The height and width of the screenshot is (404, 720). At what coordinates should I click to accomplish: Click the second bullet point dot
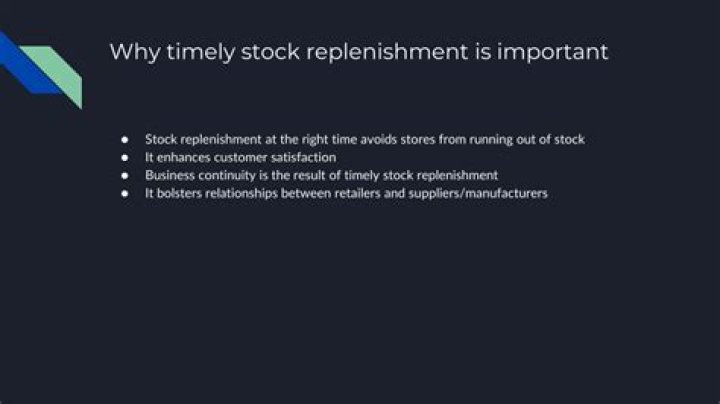[x=124, y=157]
